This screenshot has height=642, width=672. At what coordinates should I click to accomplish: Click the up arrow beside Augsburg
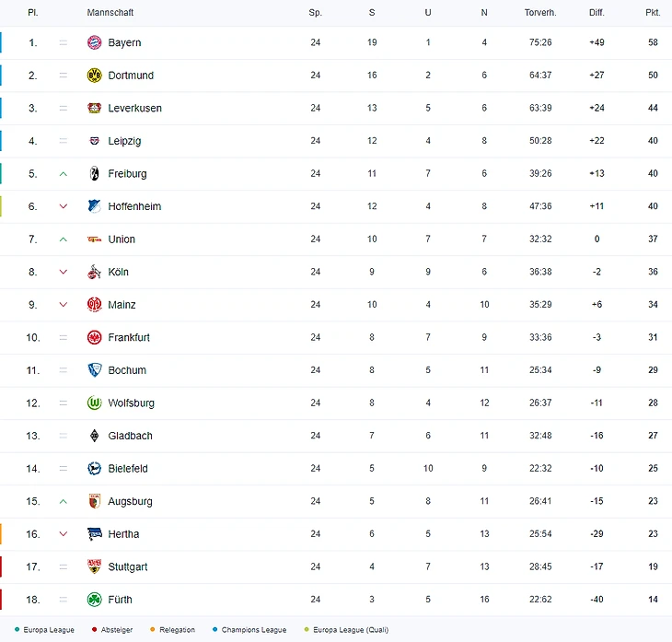(64, 501)
